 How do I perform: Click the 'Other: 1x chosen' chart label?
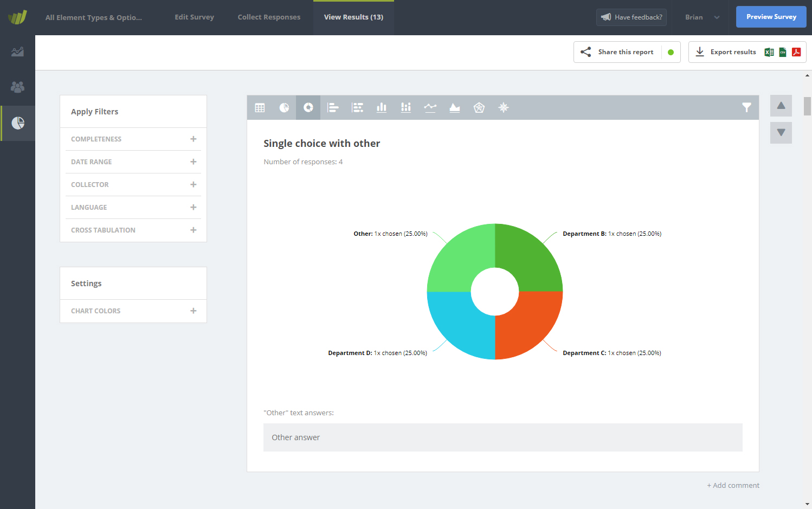pyautogui.click(x=390, y=234)
